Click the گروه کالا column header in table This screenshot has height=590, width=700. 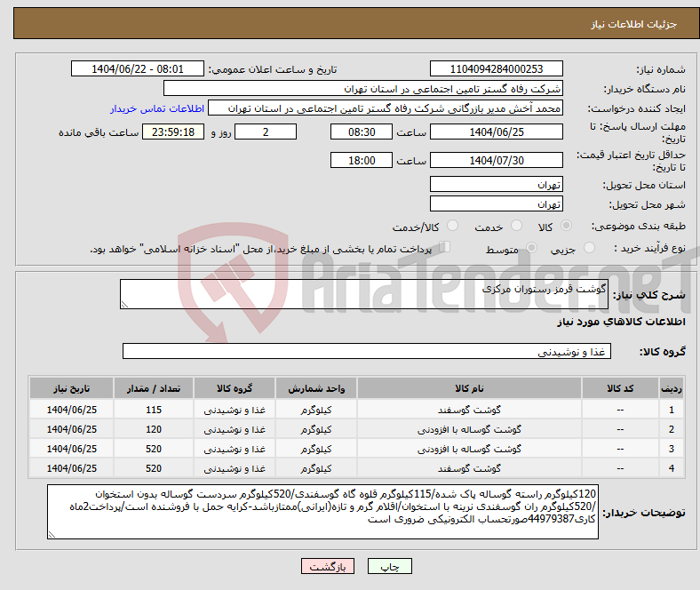pos(235,388)
